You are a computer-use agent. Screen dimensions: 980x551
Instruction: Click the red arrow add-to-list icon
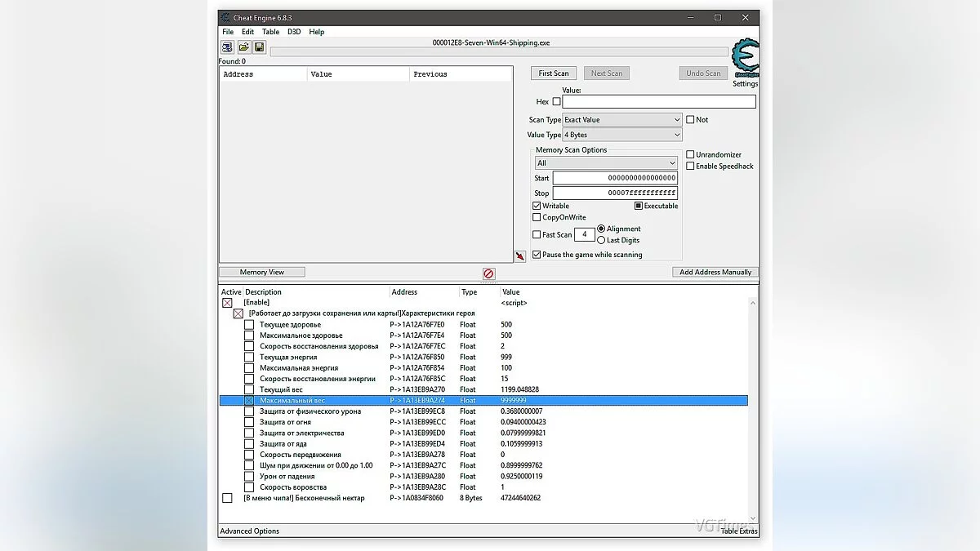[x=520, y=256]
